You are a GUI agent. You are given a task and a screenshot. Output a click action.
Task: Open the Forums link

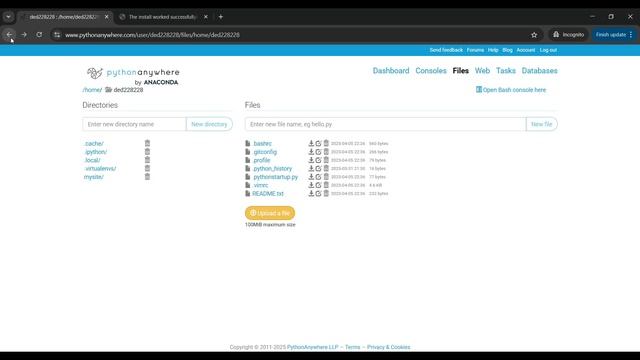pyautogui.click(x=475, y=50)
